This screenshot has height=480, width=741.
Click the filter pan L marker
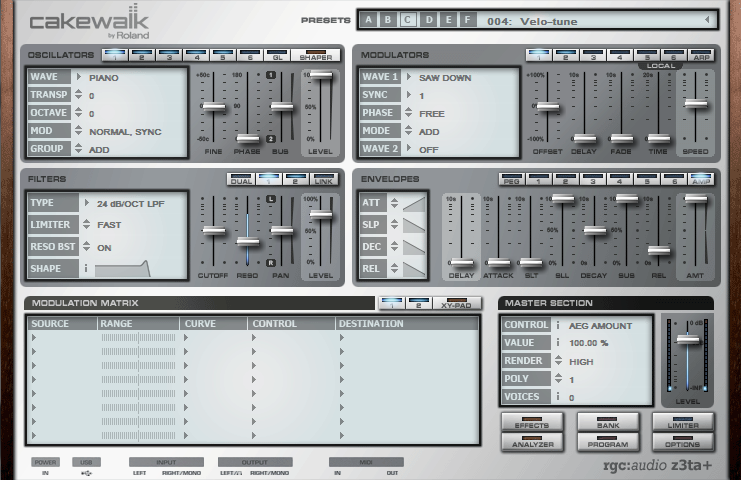(271, 199)
